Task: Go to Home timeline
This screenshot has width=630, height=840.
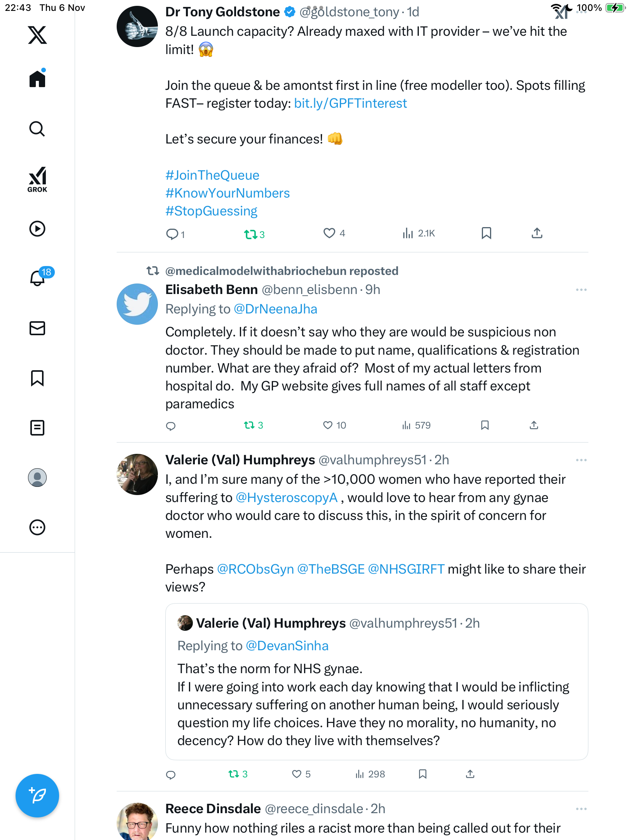Action: pos(37,79)
